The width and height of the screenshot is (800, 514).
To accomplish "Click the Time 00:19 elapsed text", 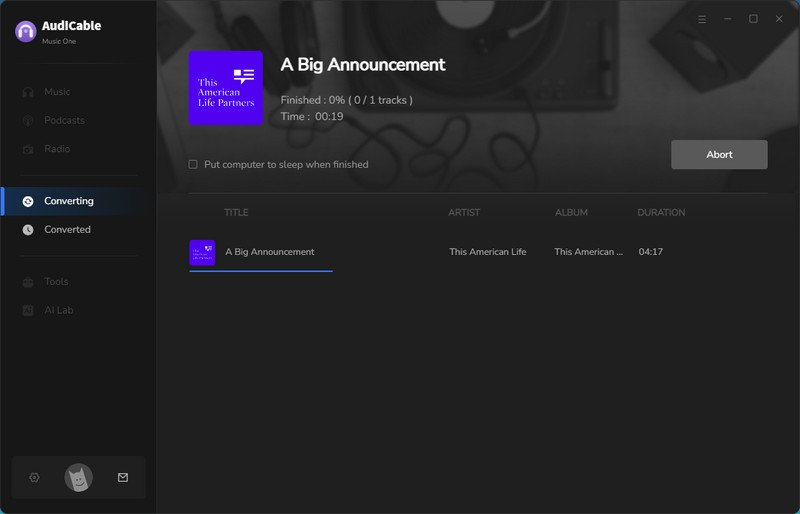I will click(312, 116).
